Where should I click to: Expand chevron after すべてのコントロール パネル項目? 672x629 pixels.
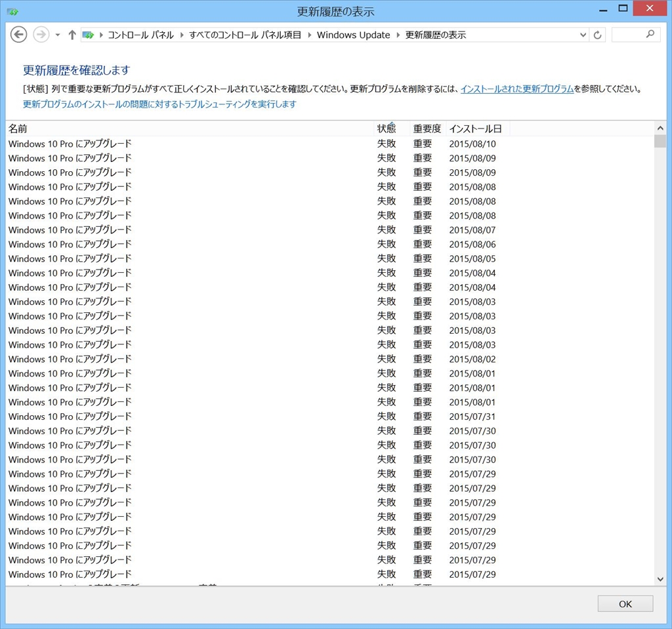pyautogui.click(x=310, y=35)
